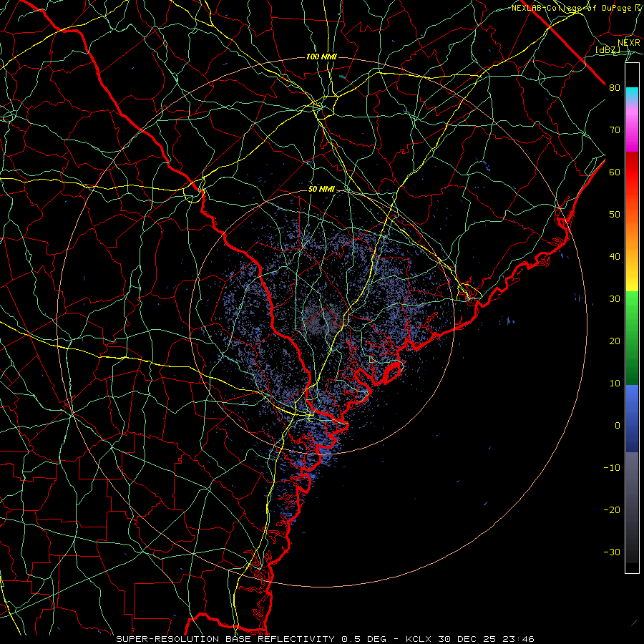This screenshot has height=644, width=644.
Task: Click the 100 NMI range ring label
Action: point(321,57)
